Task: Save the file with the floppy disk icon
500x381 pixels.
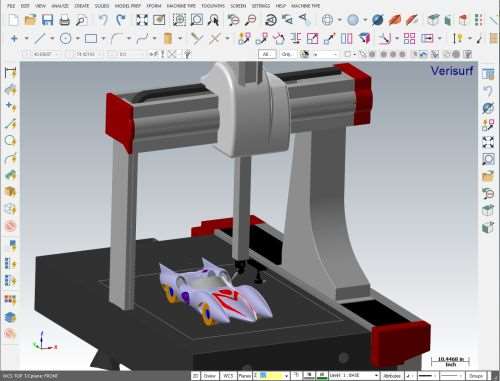Action: click(x=47, y=20)
